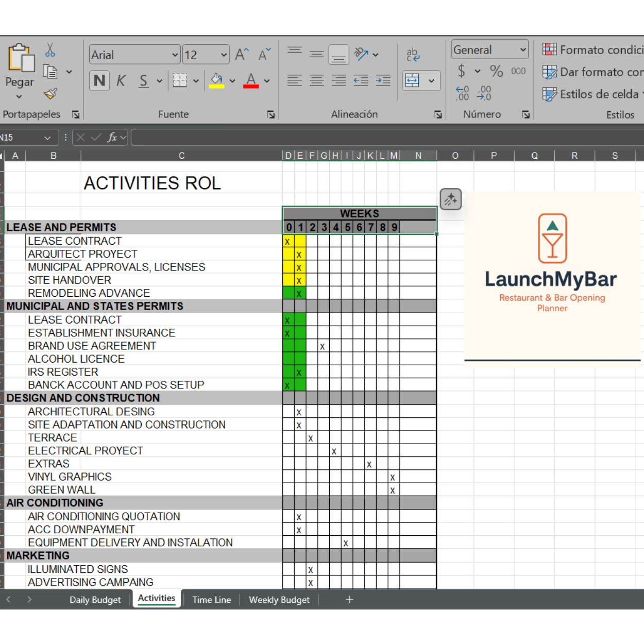644x644 pixels.
Task: Decrease font size with the smaller A icon
Action: coord(264,55)
